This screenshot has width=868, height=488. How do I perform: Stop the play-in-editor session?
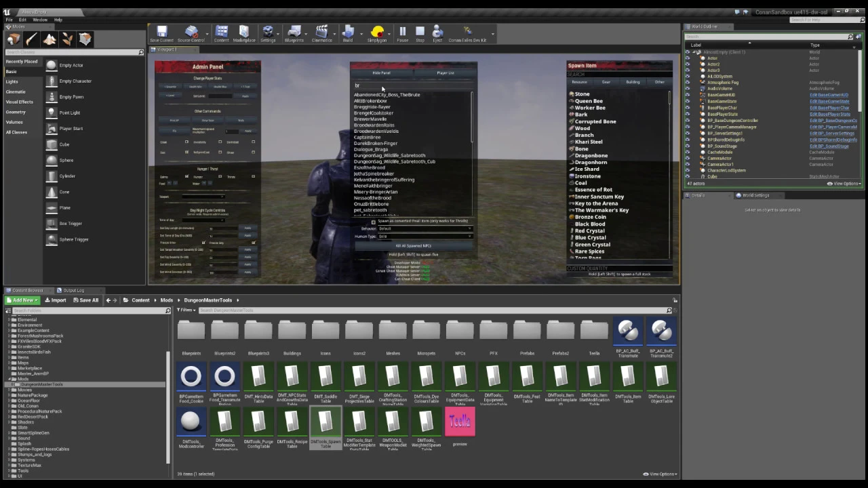pyautogui.click(x=420, y=33)
